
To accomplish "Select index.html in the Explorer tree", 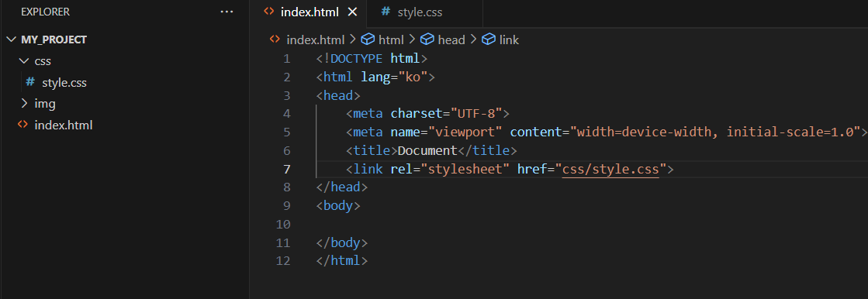I will [63, 125].
